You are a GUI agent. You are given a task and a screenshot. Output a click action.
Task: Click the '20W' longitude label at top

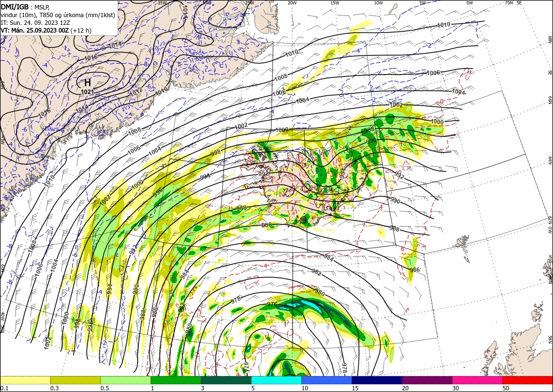292,2
